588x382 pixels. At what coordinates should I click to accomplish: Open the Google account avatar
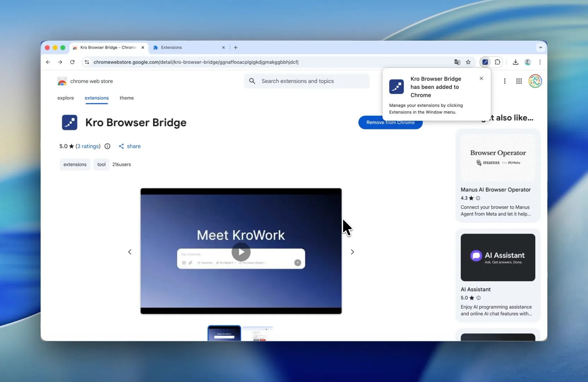535,81
